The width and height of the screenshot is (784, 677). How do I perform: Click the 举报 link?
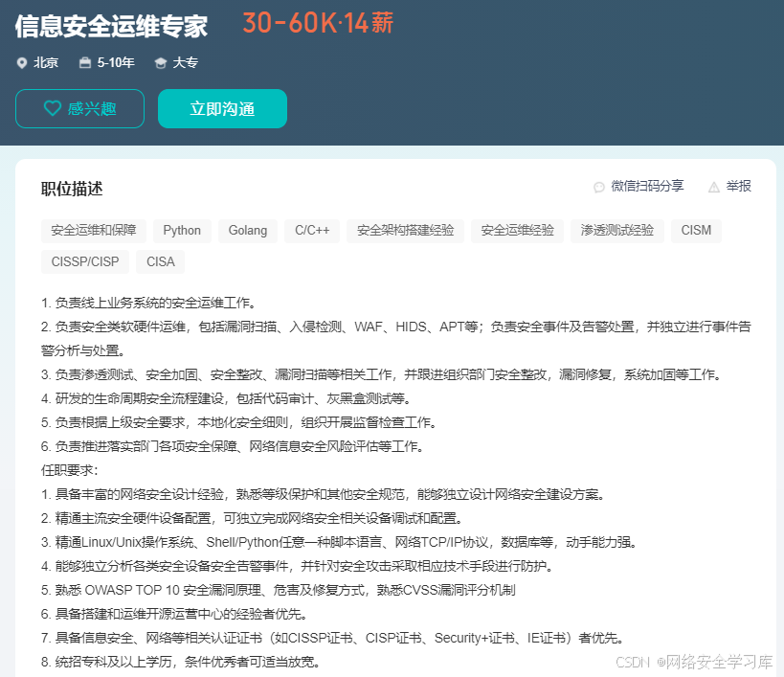coord(738,186)
